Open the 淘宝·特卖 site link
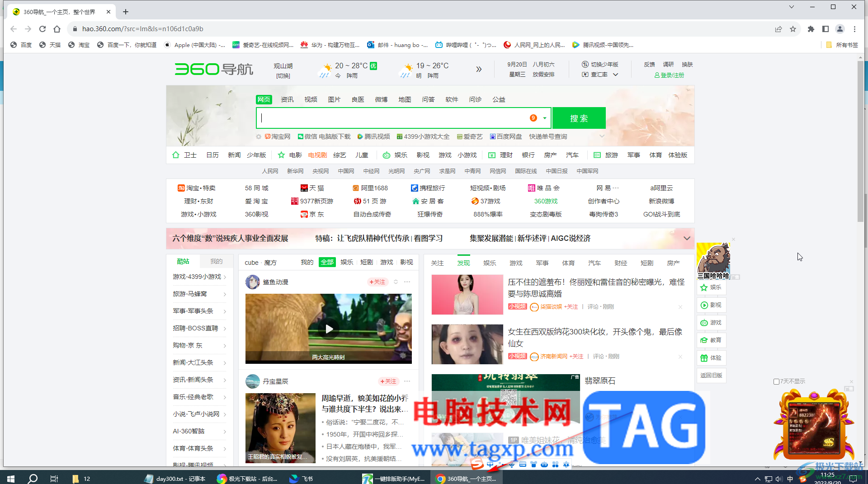Viewport: 868px width, 484px height. click(x=197, y=188)
